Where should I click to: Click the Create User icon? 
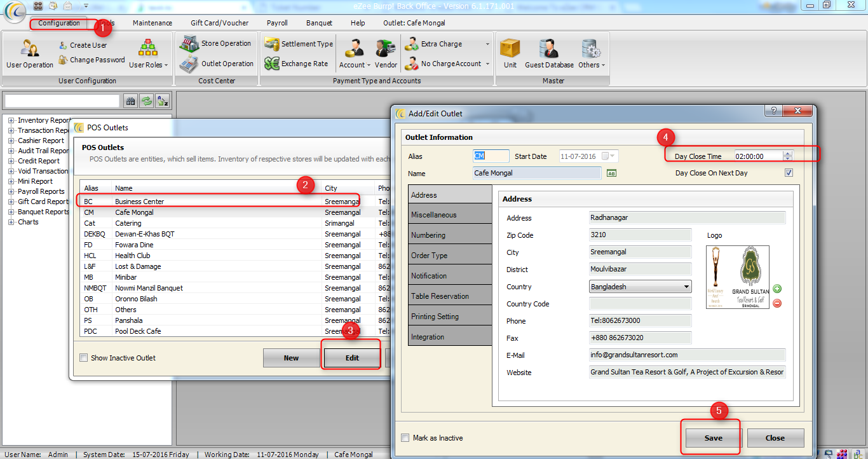(x=64, y=45)
